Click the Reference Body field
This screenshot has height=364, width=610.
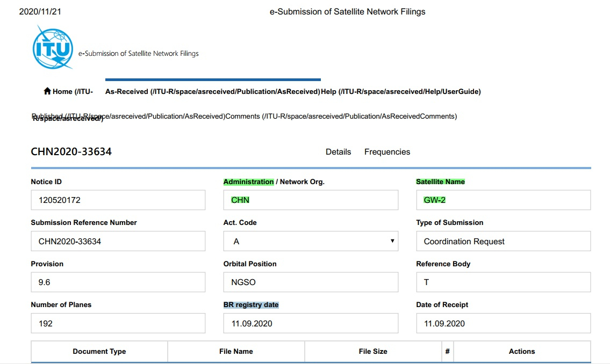(503, 282)
